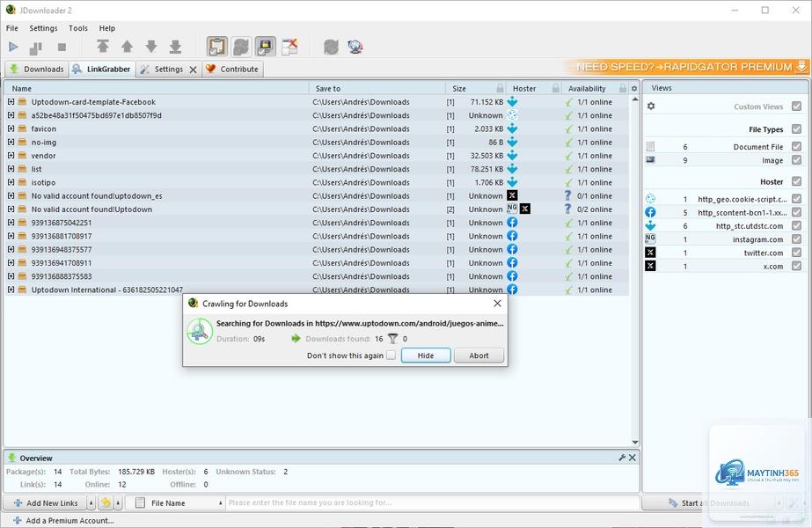Select the LinkGrabber tab
This screenshot has height=528, width=812.
(102, 69)
